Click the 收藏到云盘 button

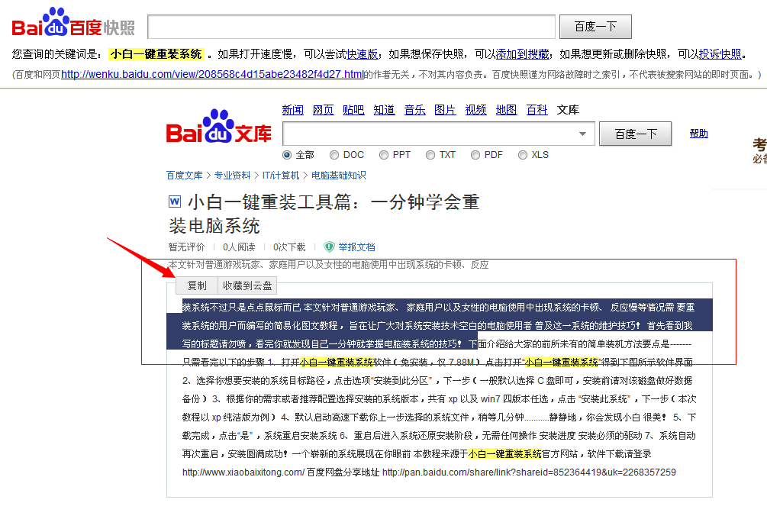(x=247, y=285)
